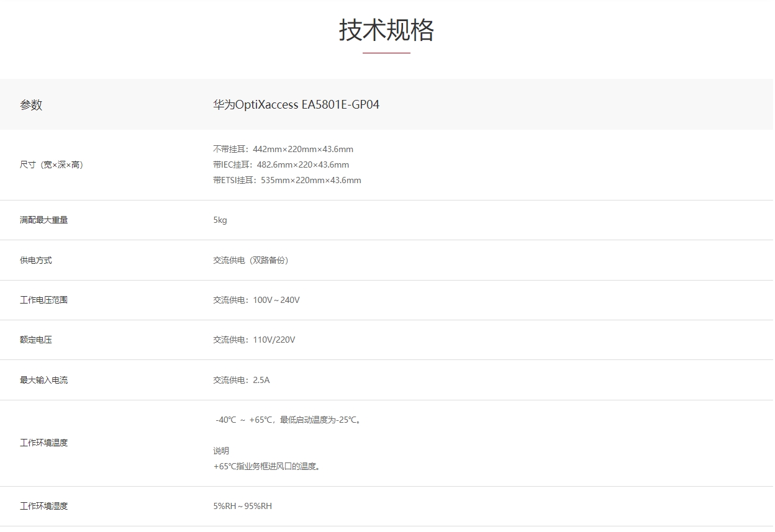Click the 带IEC挂耳：482.6mm×220×43.6mm line
Screen dimensions: 775x532
(x=281, y=165)
